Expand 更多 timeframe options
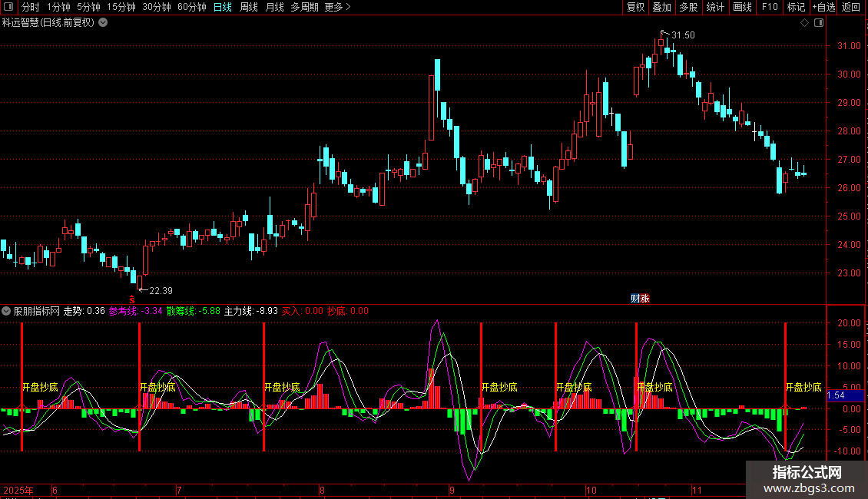 point(338,7)
